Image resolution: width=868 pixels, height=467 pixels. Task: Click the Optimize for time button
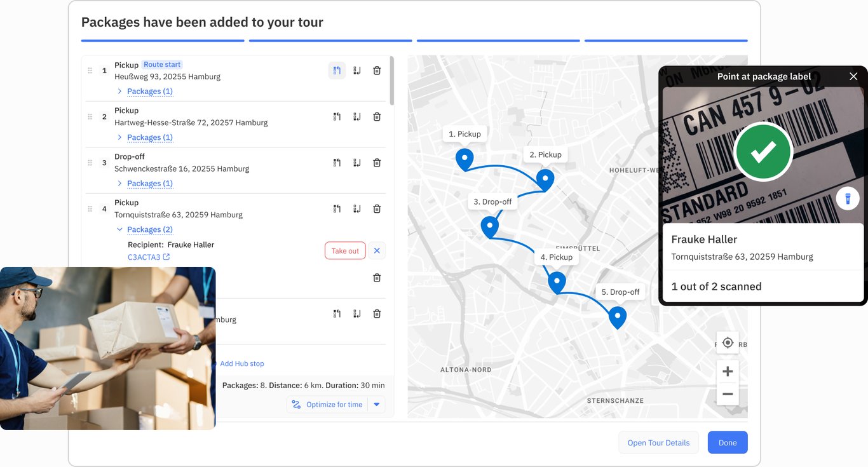327,405
